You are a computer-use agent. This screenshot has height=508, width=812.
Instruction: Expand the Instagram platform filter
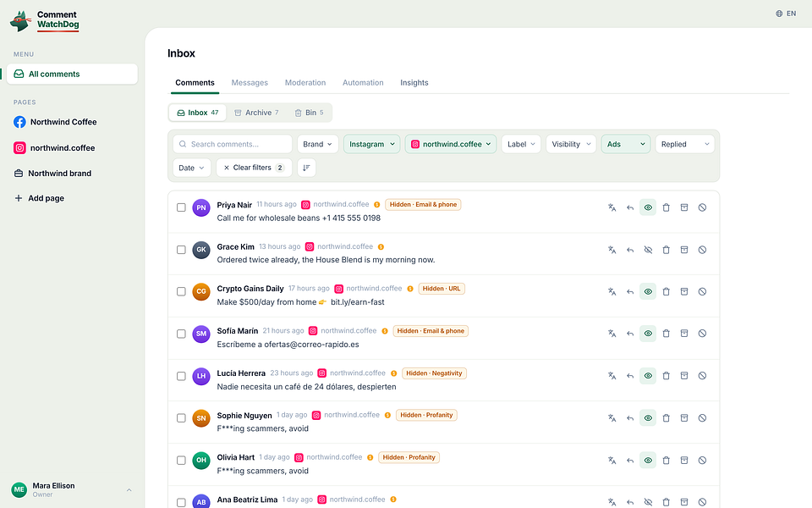(x=372, y=144)
